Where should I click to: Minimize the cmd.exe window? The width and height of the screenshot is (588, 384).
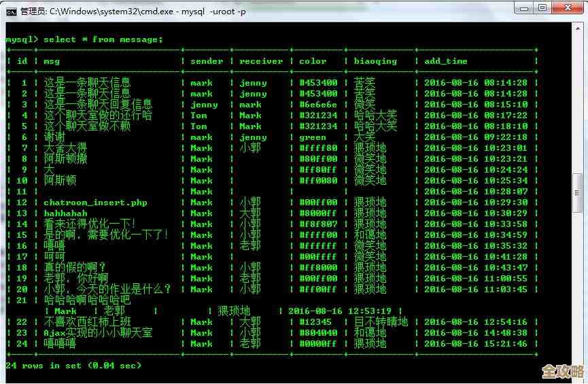tap(523, 8)
